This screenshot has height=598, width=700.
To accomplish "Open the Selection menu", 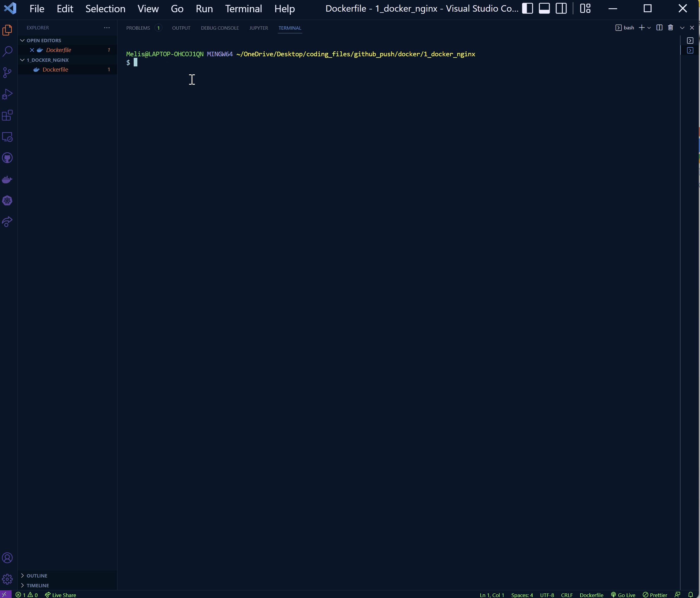I will point(106,9).
